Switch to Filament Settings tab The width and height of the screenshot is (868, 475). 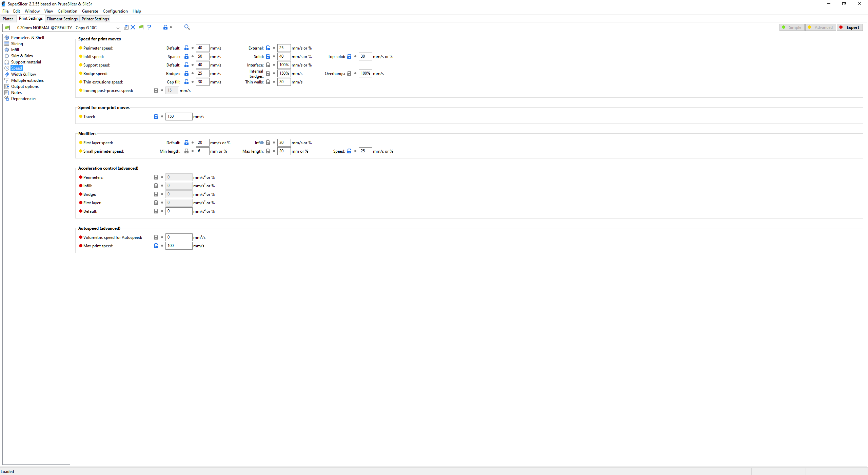(62, 19)
